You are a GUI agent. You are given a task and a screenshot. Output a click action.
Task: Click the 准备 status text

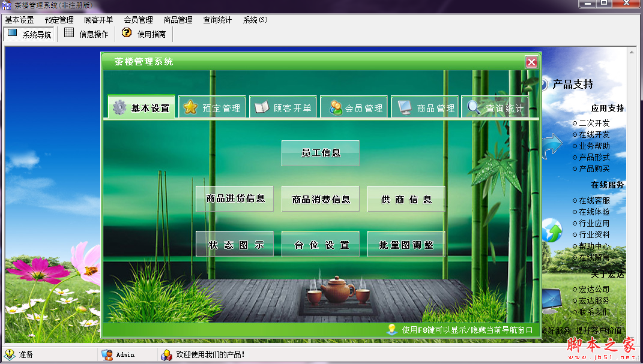click(26, 354)
